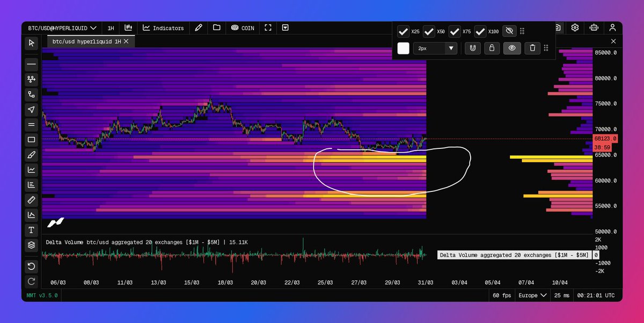Toggle drawing visibility eye button
The width and height of the screenshot is (644, 323).
tap(512, 48)
